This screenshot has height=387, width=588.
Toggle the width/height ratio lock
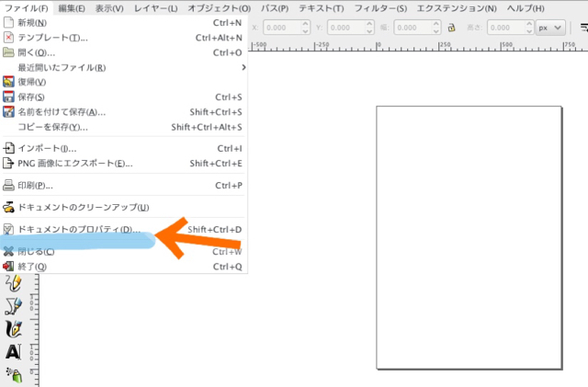tap(451, 28)
